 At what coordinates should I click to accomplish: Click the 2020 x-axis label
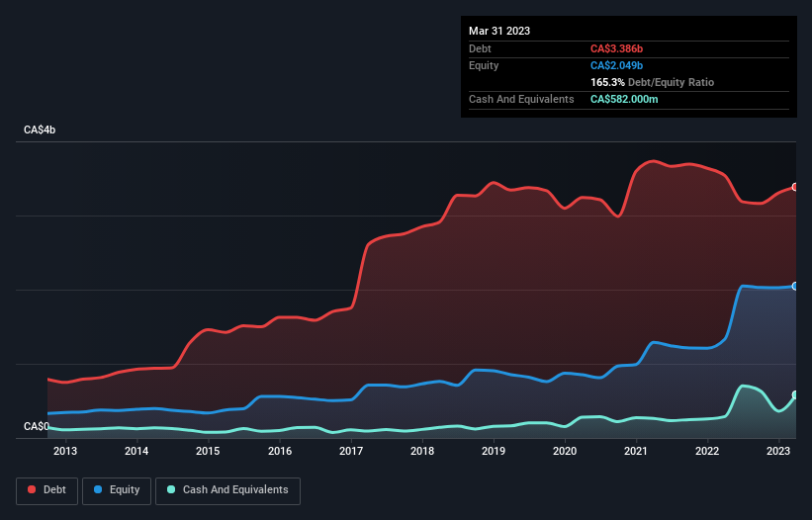click(565, 451)
